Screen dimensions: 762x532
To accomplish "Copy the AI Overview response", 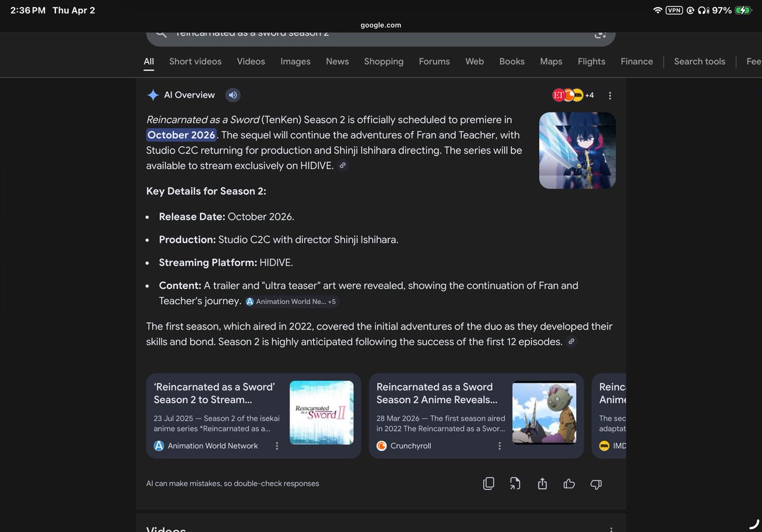I will [488, 484].
